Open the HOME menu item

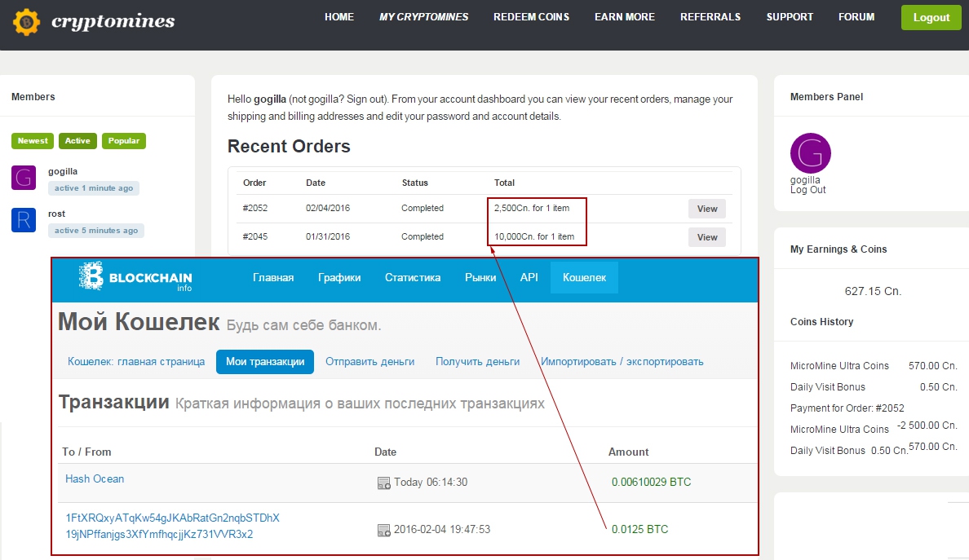339,17
